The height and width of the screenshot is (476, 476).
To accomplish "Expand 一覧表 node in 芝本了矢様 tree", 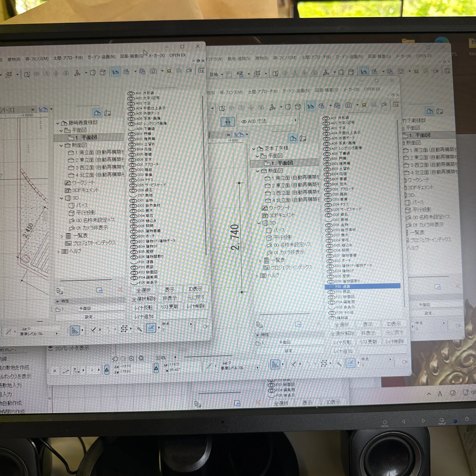I will coord(260,260).
